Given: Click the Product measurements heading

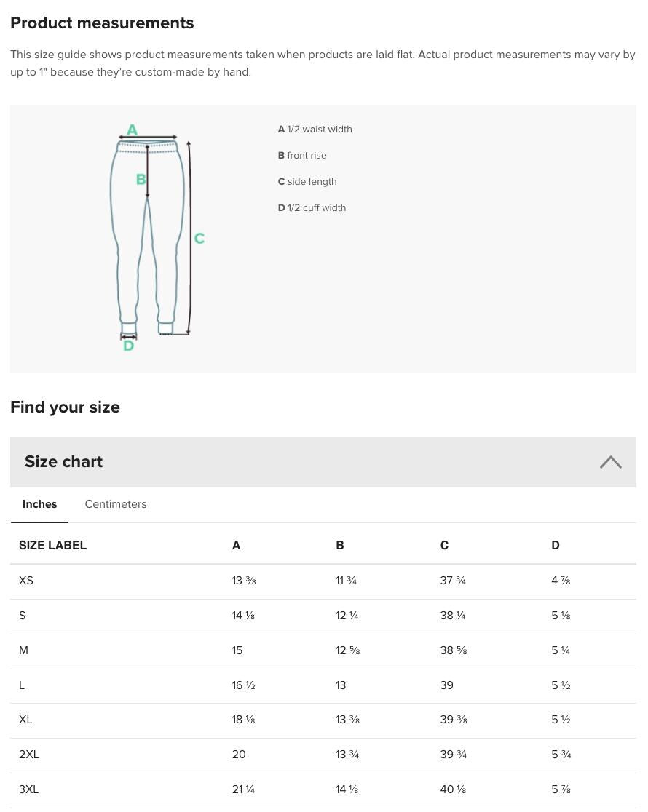Looking at the screenshot, I should (x=102, y=23).
